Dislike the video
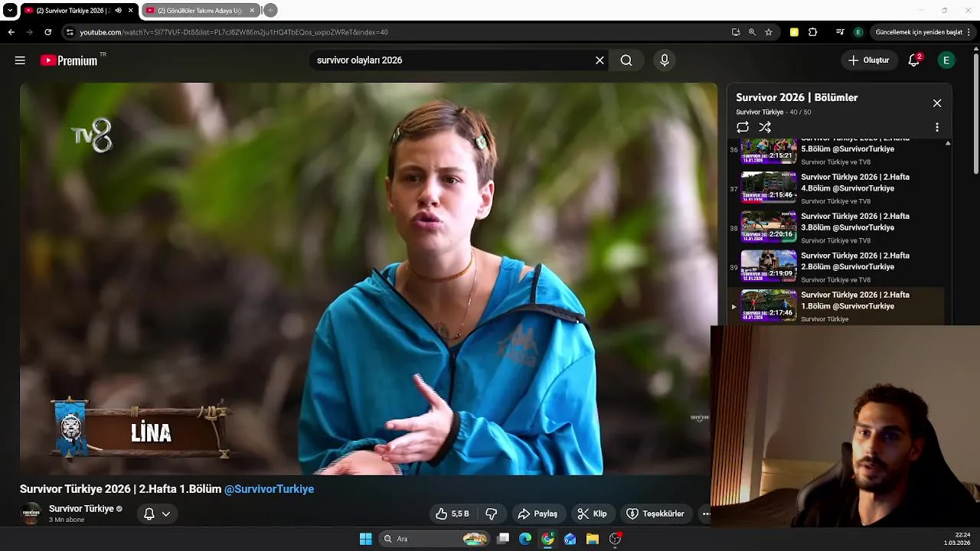Viewport: 980px width, 551px height. 492,514
